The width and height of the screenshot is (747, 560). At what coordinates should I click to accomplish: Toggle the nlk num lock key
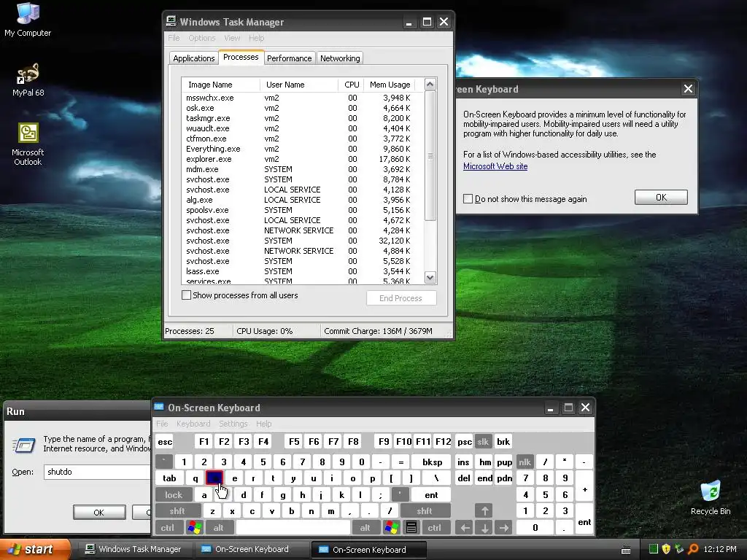tap(525, 462)
